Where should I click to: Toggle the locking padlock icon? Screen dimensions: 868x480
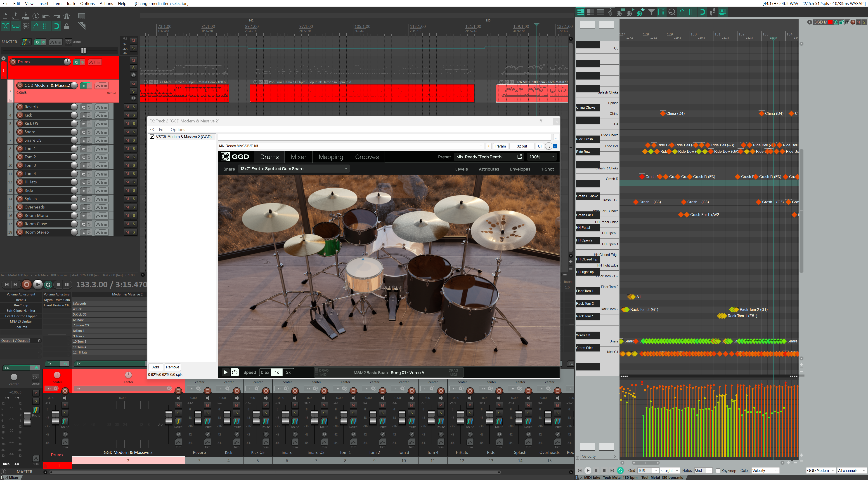tap(67, 26)
